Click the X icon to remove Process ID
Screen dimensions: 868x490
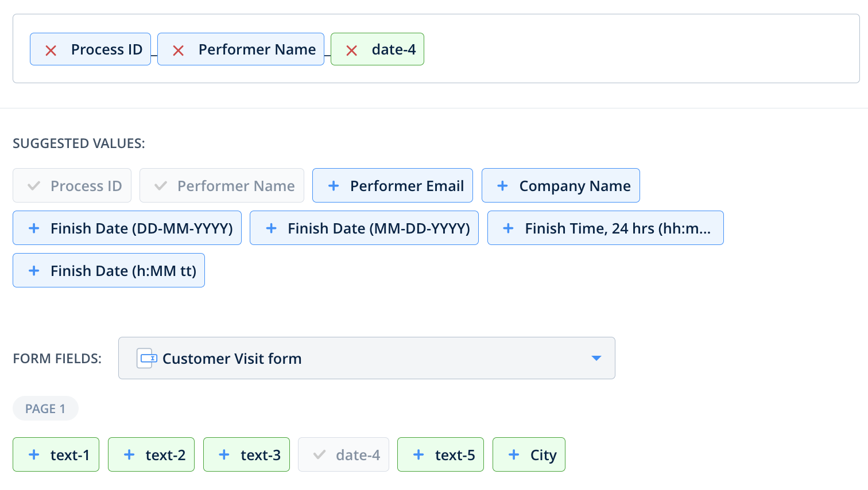click(51, 49)
